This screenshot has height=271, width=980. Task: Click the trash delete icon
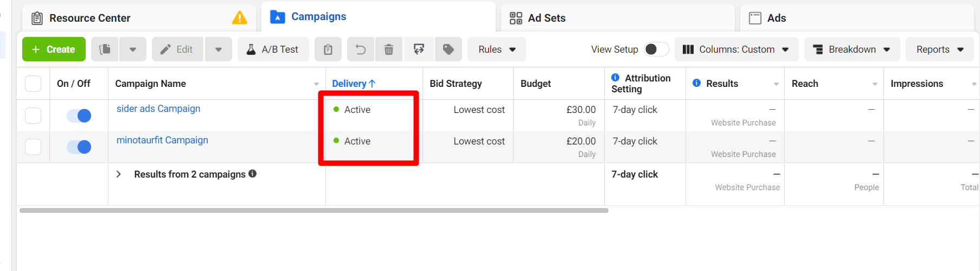(x=389, y=49)
